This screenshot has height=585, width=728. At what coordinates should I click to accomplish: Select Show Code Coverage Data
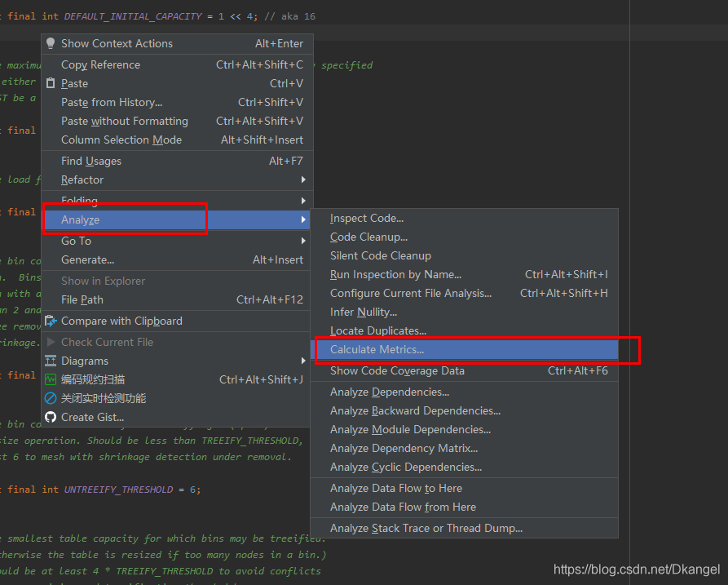tap(397, 370)
